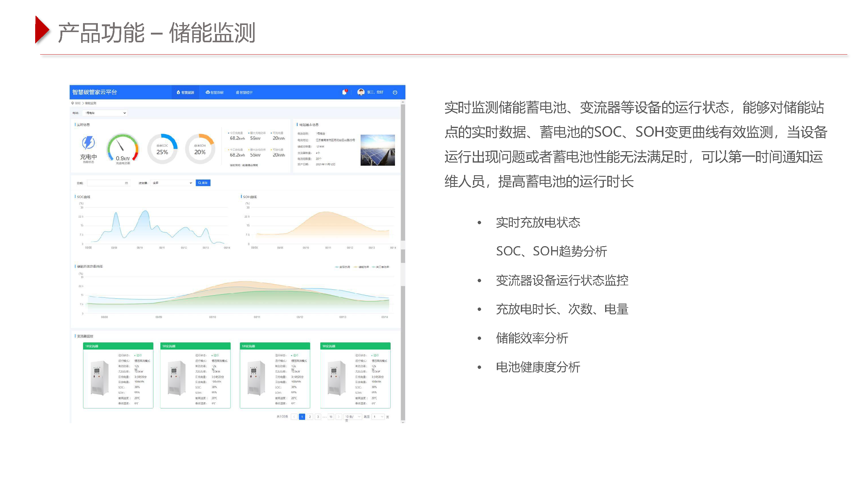
Task: Switch to the 智慧楼宇 tab
Action: click(x=244, y=92)
